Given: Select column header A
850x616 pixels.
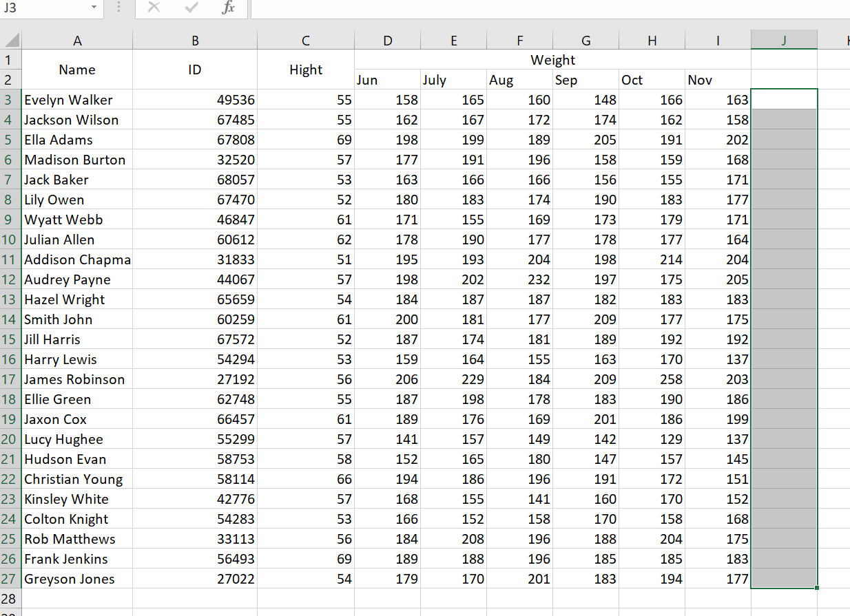Looking at the screenshot, I should click(77, 39).
